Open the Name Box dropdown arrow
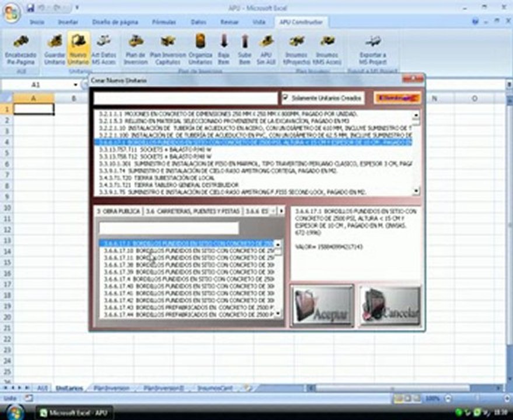The image size is (513, 420). click(75, 85)
